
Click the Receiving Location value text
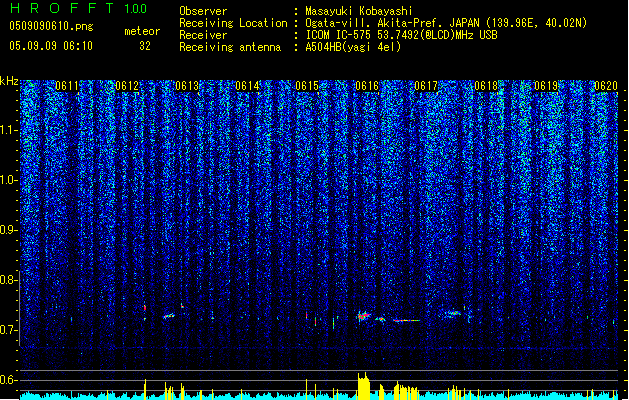[446, 23]
